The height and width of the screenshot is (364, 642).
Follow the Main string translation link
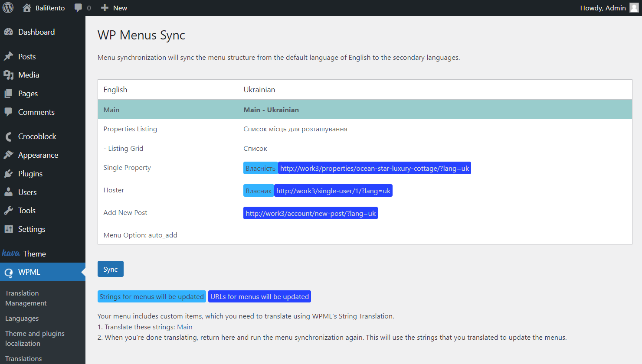[x=185, y=327]
